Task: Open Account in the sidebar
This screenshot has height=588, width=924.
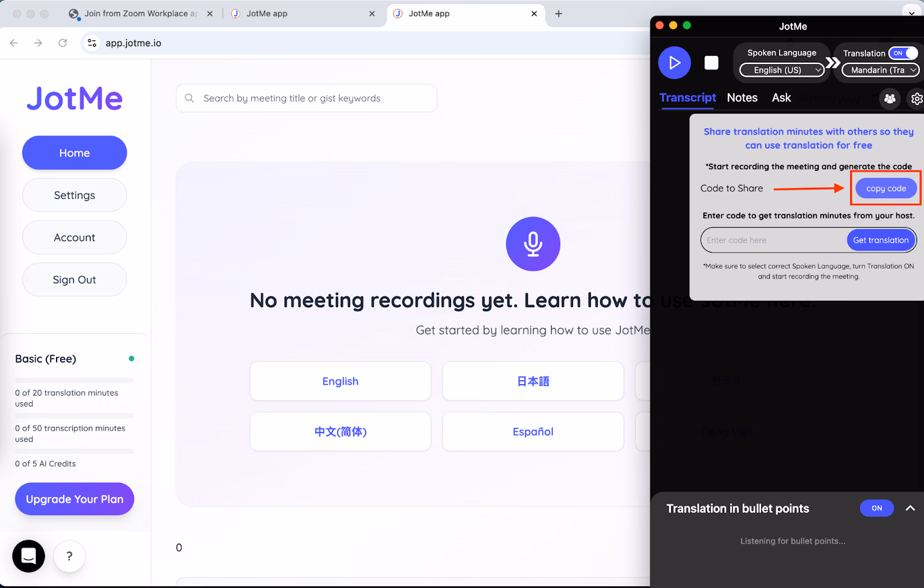Action: [74, 237]
